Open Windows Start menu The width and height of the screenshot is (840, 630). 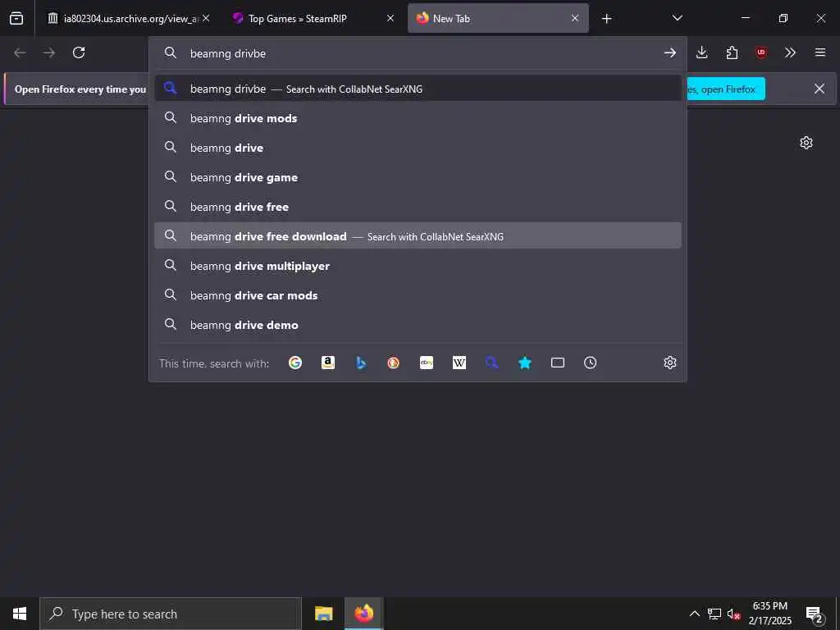[x=20, y=614]
